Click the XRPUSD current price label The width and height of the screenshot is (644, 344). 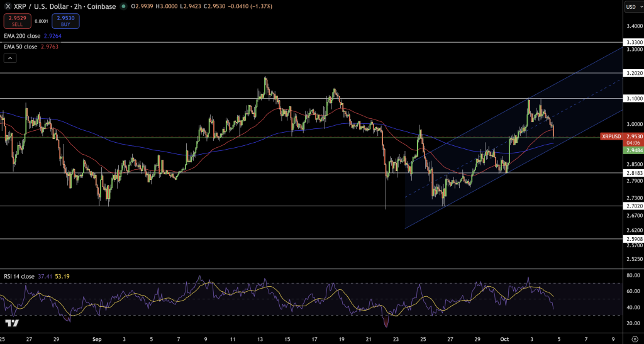[611, 136]
